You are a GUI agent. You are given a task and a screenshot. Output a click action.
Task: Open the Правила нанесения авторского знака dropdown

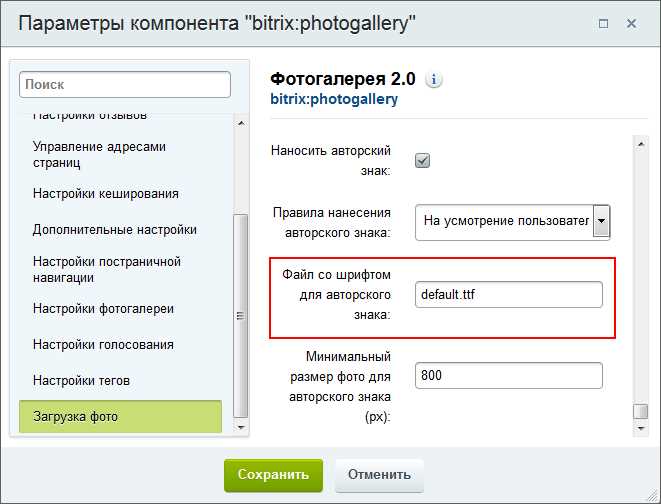point(513,222)
